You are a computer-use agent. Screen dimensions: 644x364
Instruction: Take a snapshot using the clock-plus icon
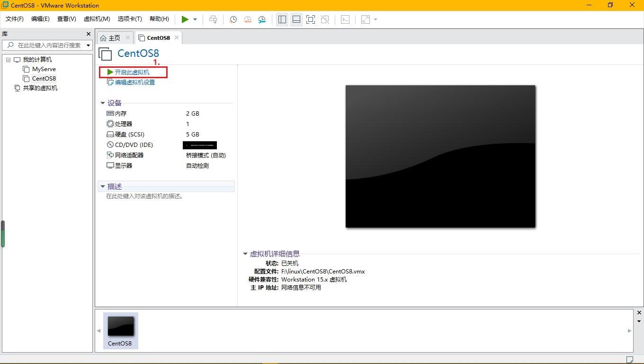pos(233,19)
